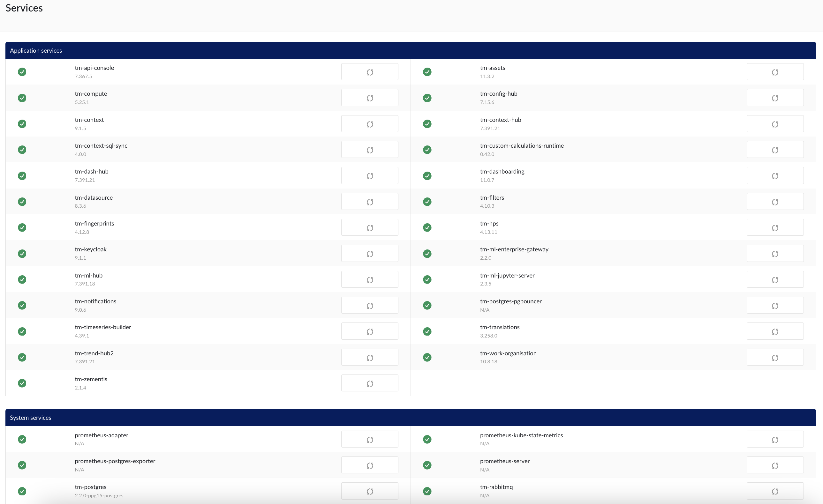
Task: Click the status icon of tm-keycloak
Action: [22, 253]
